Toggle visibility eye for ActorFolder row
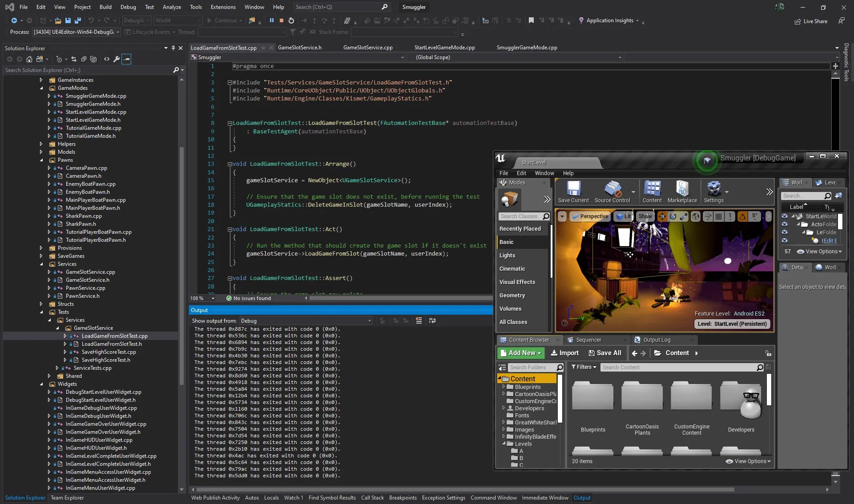 (x=785, y=224)
